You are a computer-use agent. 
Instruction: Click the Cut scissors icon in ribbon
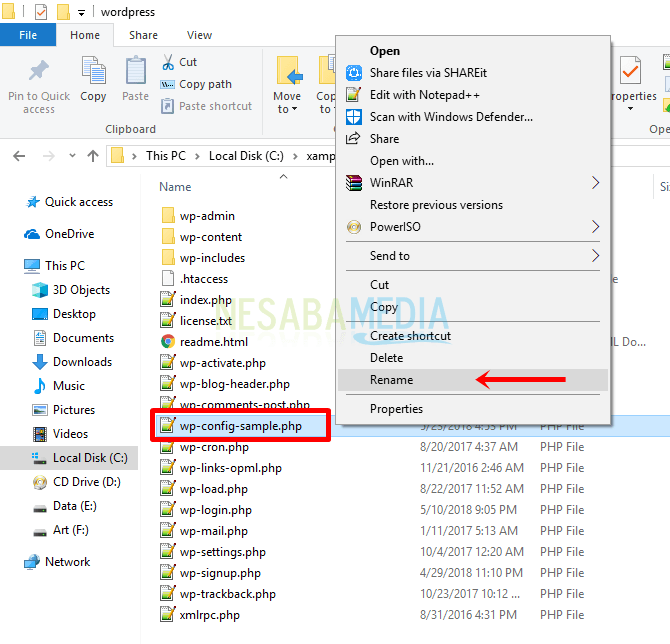(168, 62)
